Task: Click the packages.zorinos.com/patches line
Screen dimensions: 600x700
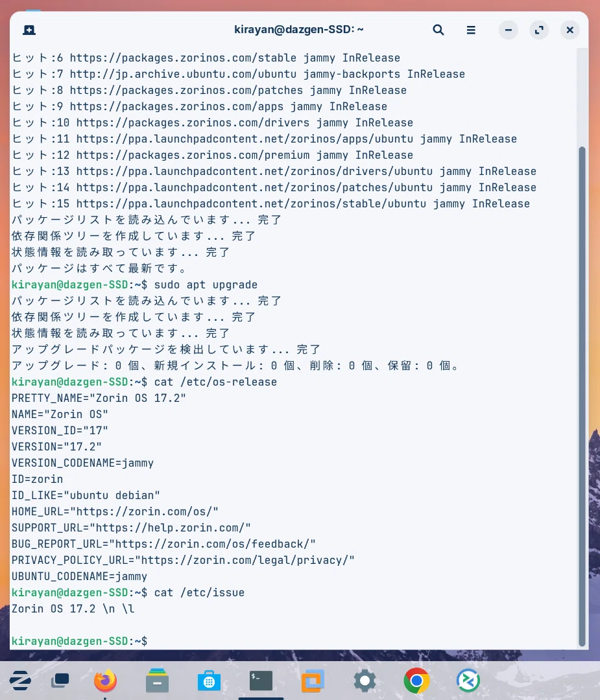Action: (x=209, y=90)
